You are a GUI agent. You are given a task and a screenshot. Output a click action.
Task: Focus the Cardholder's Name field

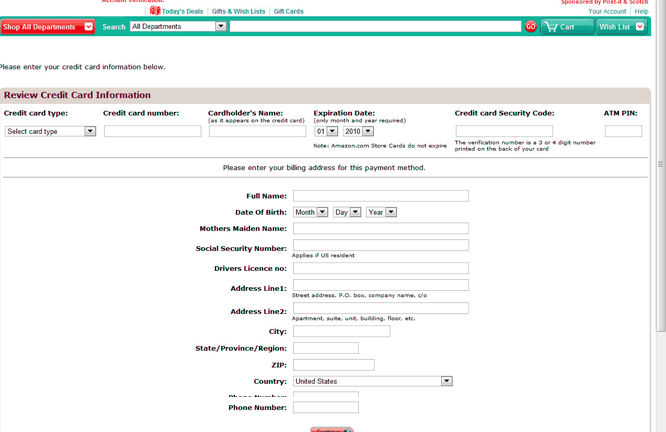257,131
